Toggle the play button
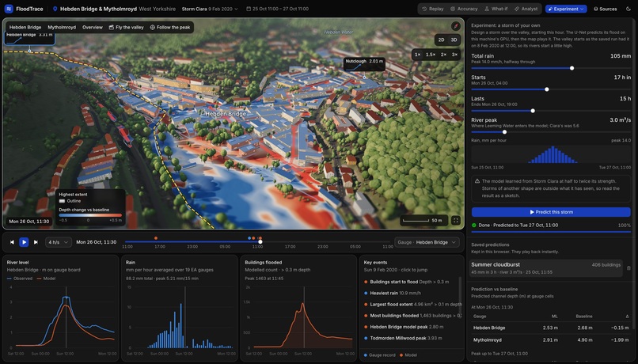 point(24,242)
